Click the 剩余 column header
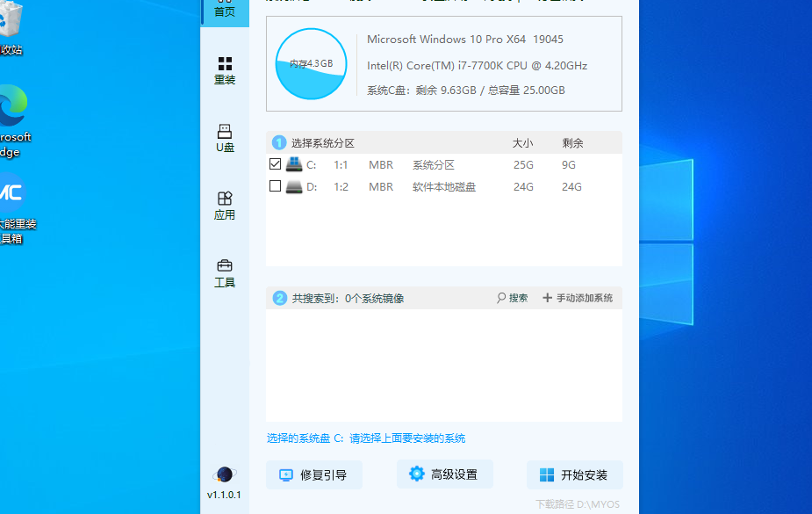Image resolution: width=812 pixels, height=514 pixels. (572, 143)
